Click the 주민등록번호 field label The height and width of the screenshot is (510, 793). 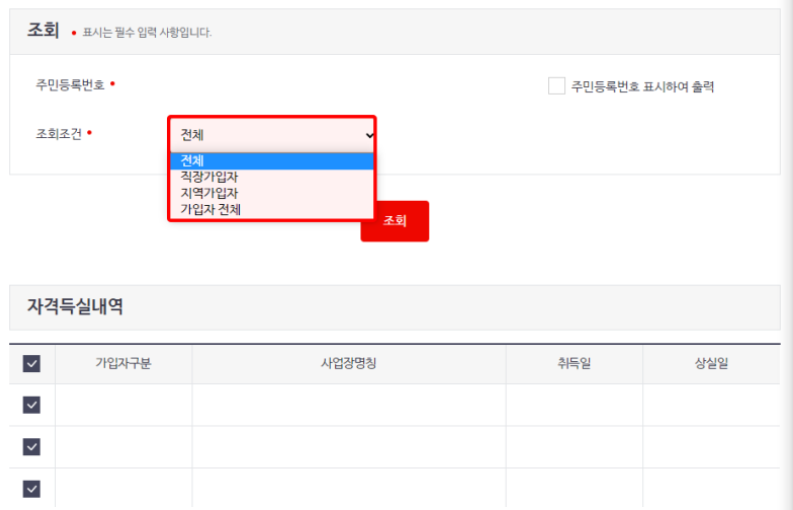pyautogui.click(x=70, y=84)
